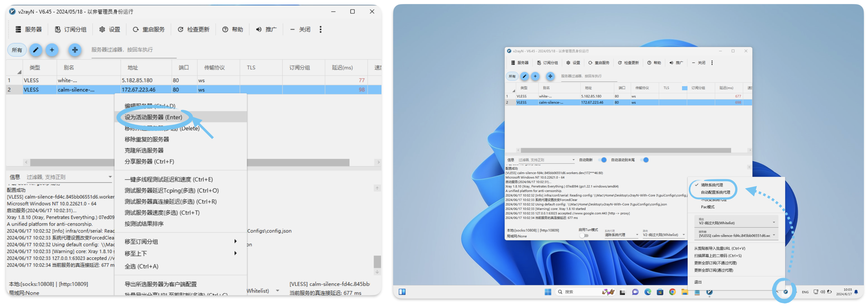This screenshot has width=868, height=307.
Task: Click the plus add-group icon in left window
Action: pyautogui.click(x=52, y=50)
